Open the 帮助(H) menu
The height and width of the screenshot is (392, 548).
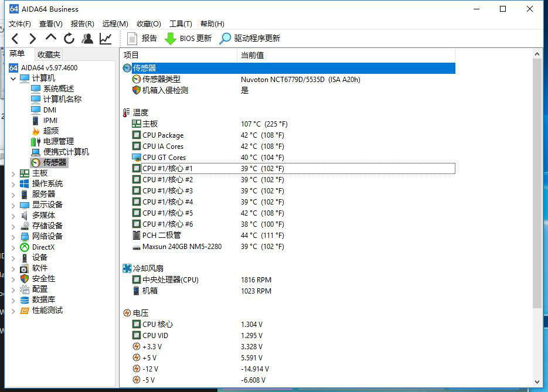tap(212, 24)
